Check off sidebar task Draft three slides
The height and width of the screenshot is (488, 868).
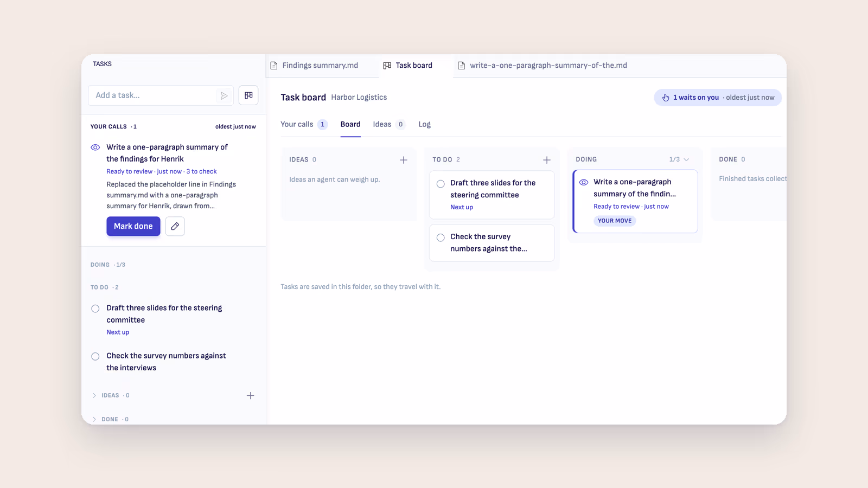(95, 309)
